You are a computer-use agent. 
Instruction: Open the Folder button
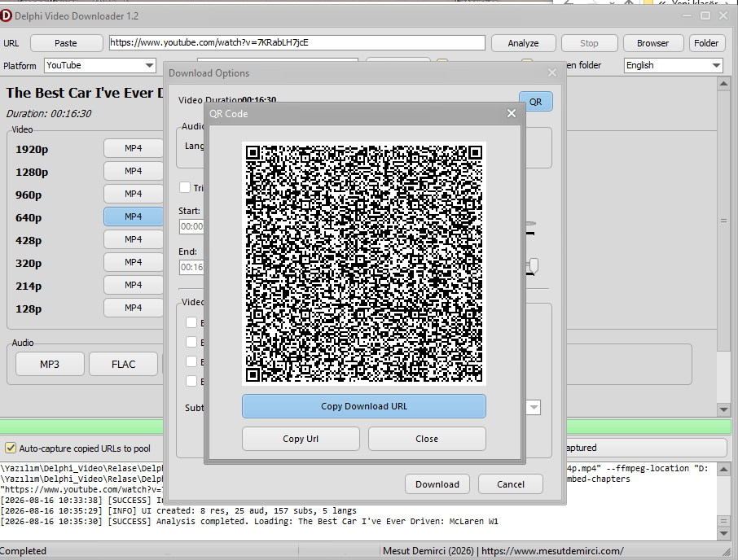(x=706, y=43)
